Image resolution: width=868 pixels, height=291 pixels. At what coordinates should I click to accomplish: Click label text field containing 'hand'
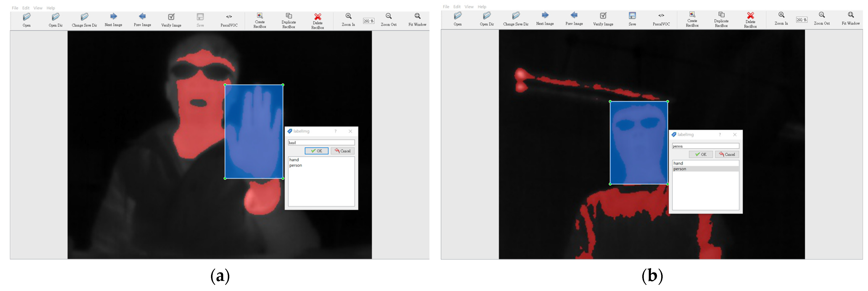(321, 143)
